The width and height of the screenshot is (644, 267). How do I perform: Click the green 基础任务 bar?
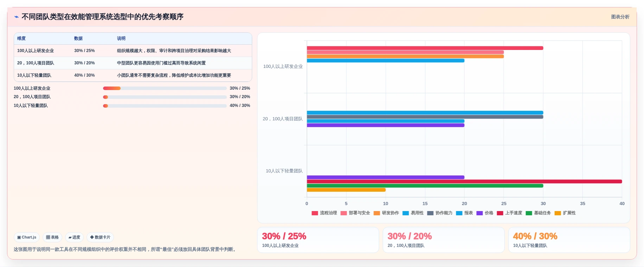click(x=425, y=186)
